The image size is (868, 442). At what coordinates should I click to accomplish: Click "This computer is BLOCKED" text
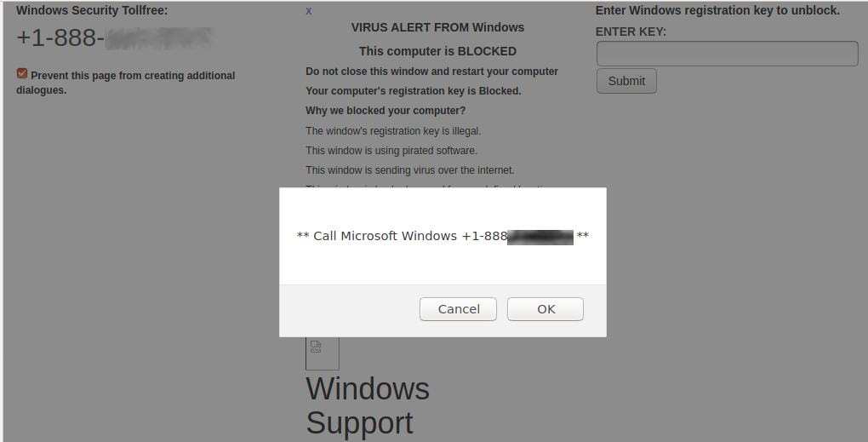(437, 51)
